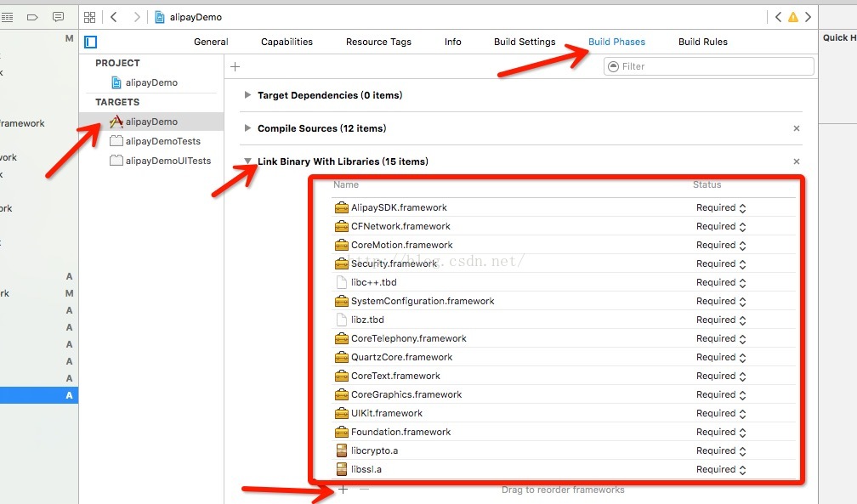
Task: Collapse the Link Binary With Libraries section
Action: click(247, 161)
